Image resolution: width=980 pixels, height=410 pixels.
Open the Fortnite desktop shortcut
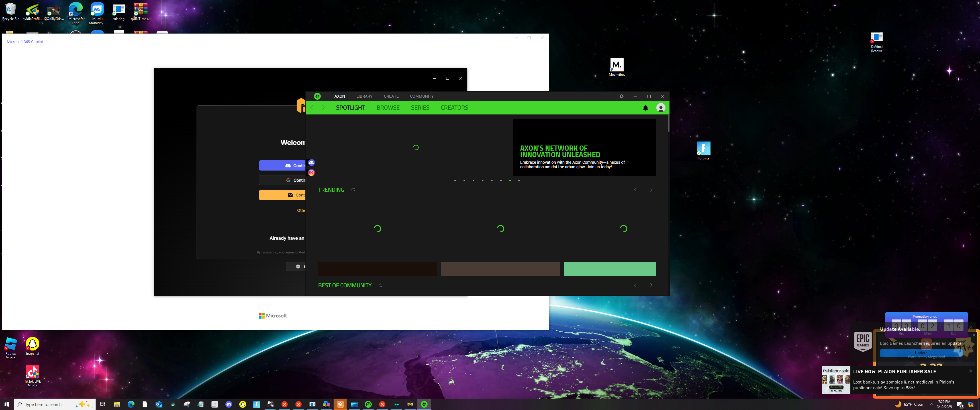703,151
